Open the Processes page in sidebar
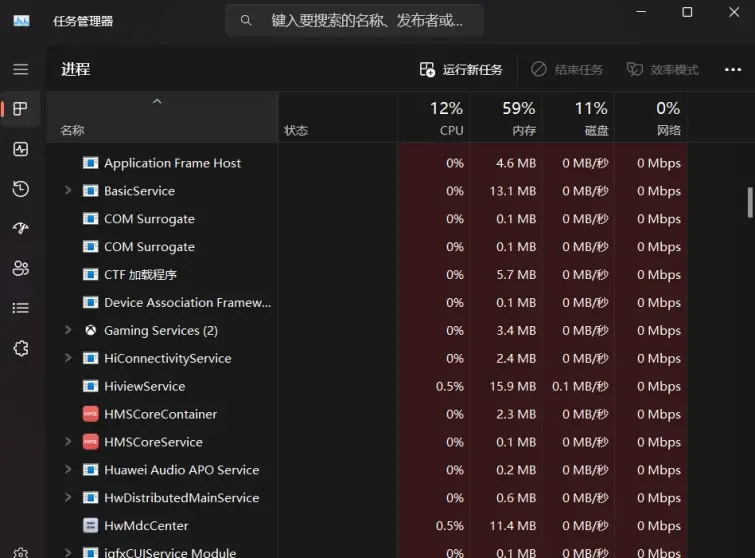Viewport: 755px width, 558px height. pyautogui.click(x=20, y=109)
